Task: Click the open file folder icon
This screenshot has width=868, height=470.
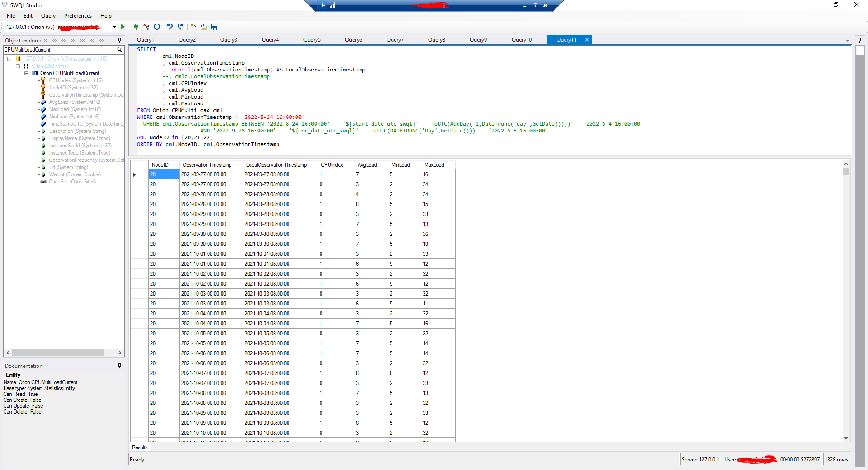Action: click(204, 27)
